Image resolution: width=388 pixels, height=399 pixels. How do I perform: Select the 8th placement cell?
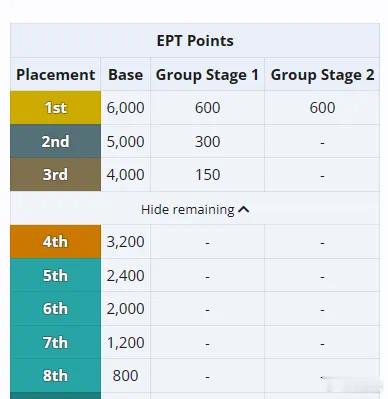pyautogui.click(x=56, y=376)
